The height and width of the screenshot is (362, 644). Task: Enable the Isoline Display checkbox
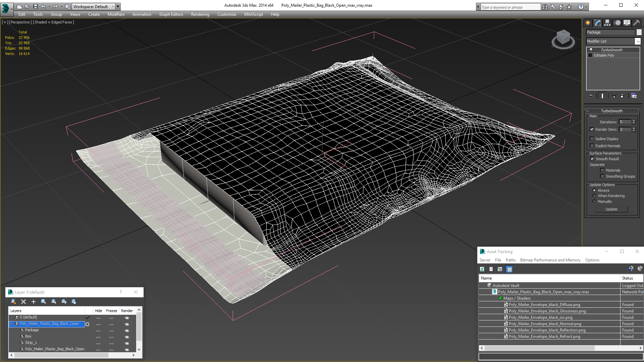pos(592,139)
